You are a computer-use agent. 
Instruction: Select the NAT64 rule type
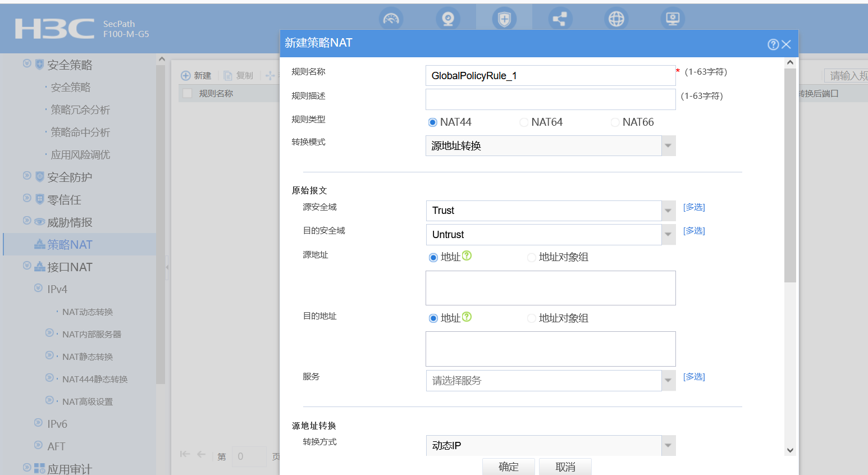(524, 122)
